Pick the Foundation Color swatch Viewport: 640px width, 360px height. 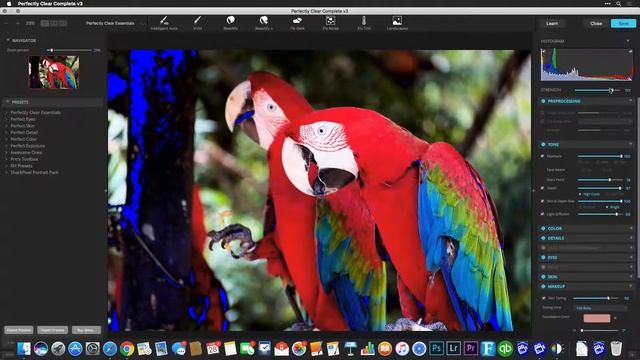pyautogui.click(x=597, y=318)
